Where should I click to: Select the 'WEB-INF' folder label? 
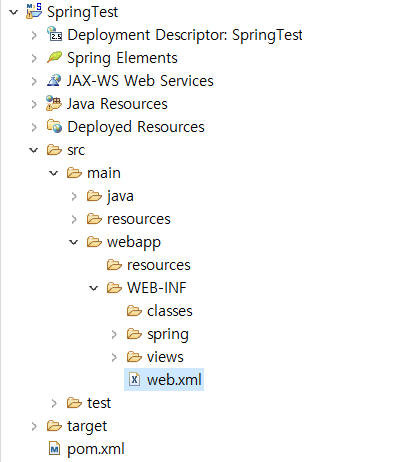156,288
